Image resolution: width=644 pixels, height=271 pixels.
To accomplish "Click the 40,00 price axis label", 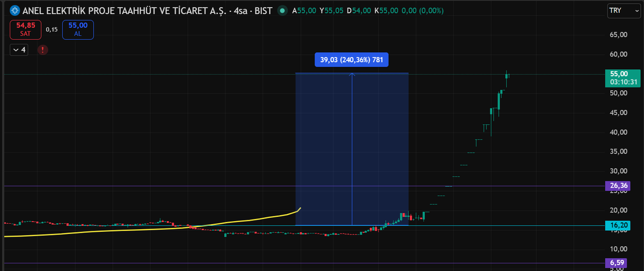I will pos(618,132).
